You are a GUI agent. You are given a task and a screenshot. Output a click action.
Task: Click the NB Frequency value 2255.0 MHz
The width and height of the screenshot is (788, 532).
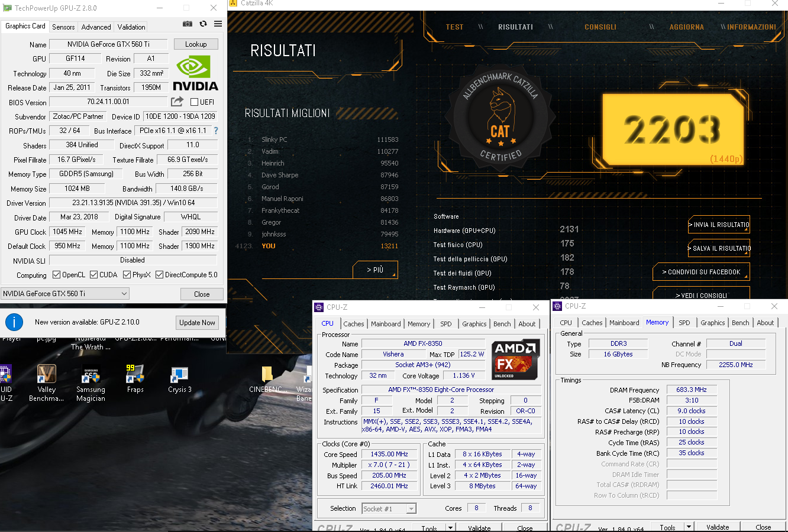tap(736, 365)
